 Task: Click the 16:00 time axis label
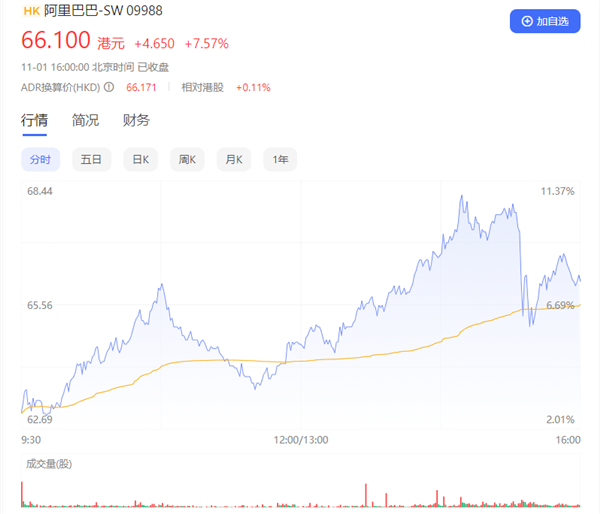[x=568, y=440]
